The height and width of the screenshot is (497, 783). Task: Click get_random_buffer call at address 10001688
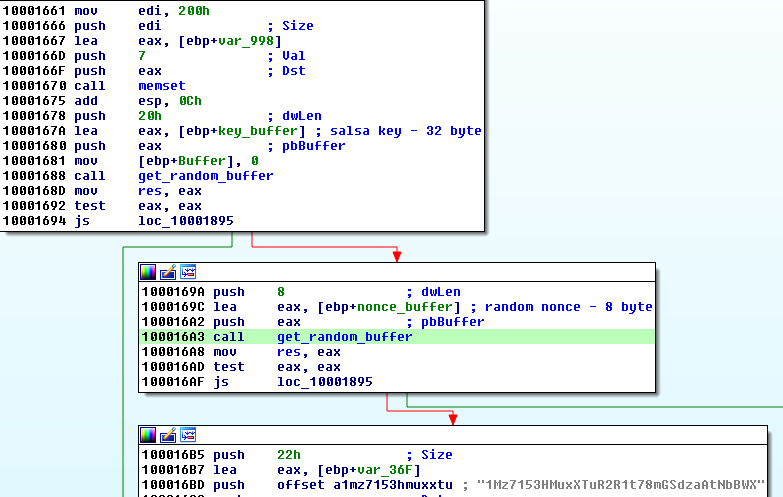pyautogui.click(x=205, y=176)
